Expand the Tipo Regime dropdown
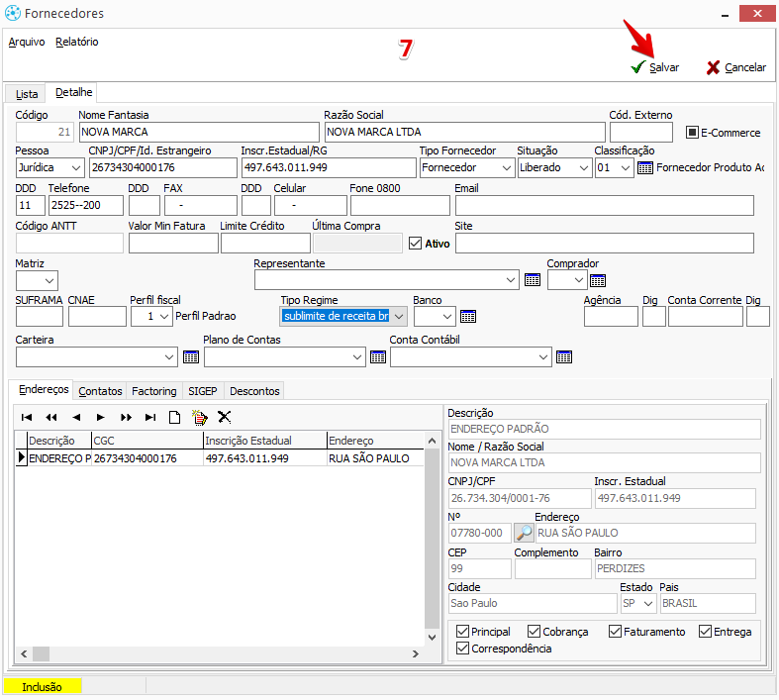 point(399,317)
